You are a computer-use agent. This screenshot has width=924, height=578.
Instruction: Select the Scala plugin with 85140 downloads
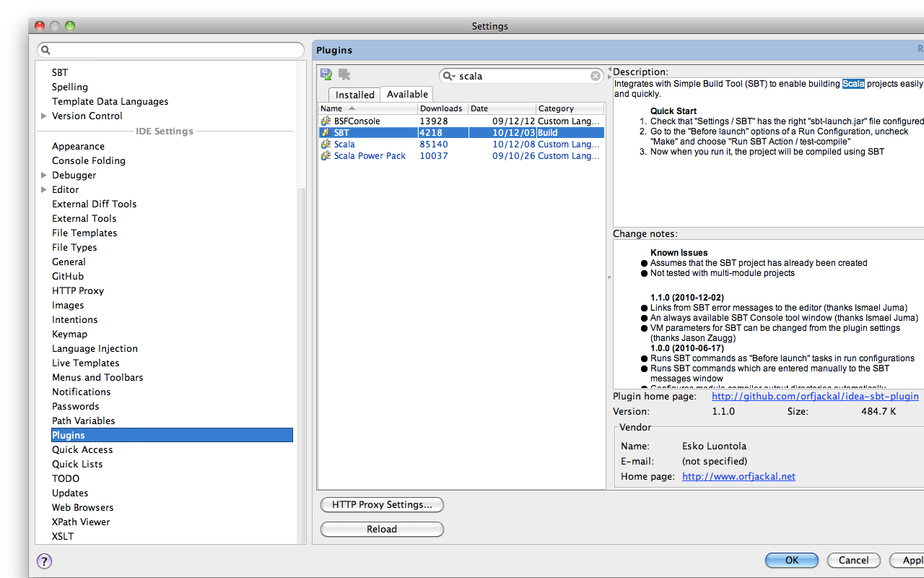pyautogui.click(x=461, y=144)
